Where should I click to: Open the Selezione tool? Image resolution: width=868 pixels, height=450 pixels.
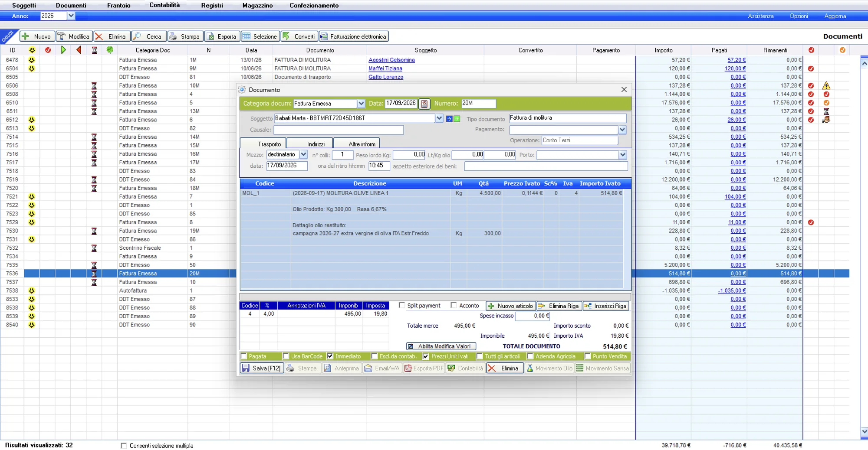click(x=260, y=36)
